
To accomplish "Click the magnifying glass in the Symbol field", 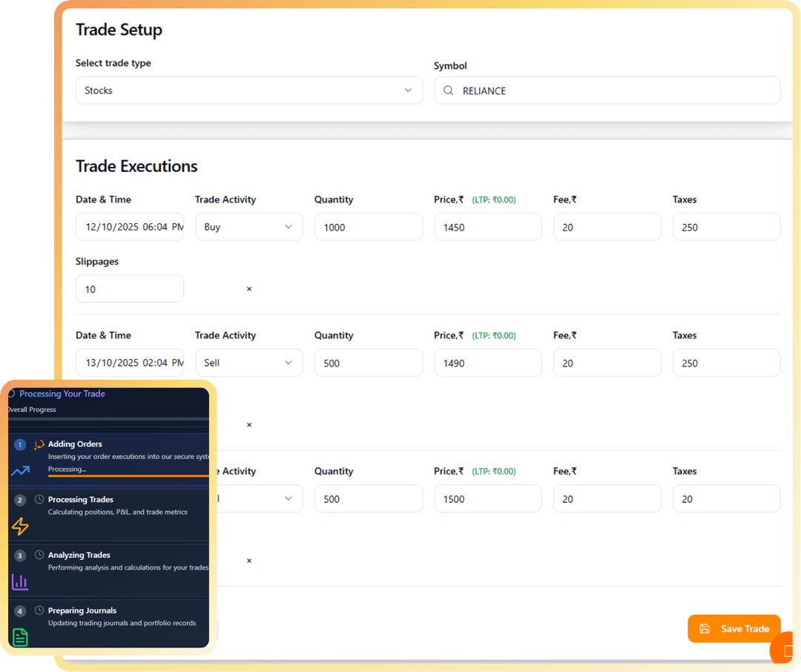I will click(x=448, y=90).
